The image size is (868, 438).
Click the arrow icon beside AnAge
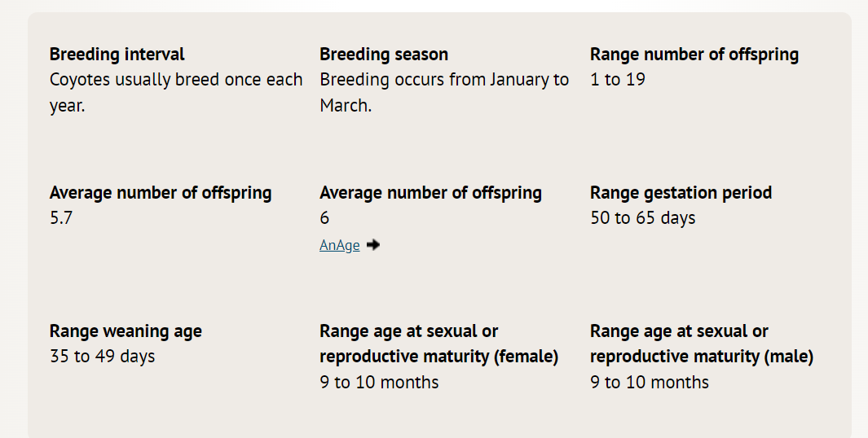pos(373,244)
